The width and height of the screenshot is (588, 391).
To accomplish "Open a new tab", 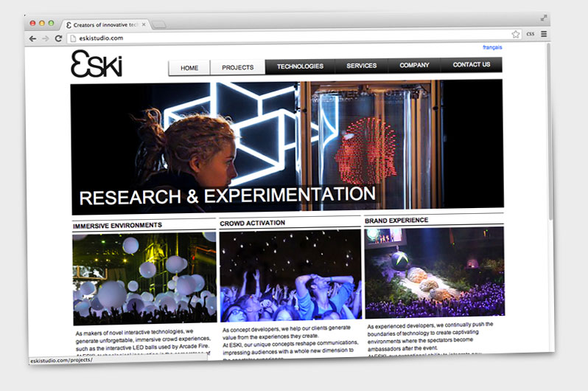I will coord(159,25).
